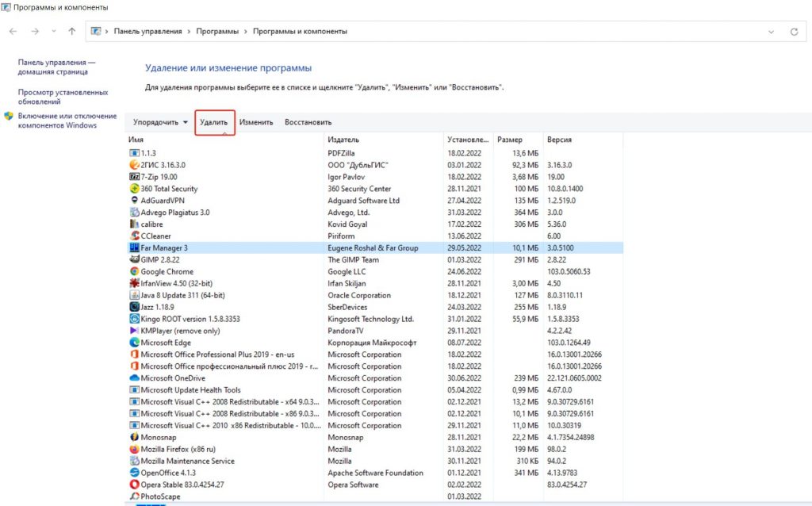Click the CCleaner icon
Viewport: 812px width, 506px height.
pyautogui.click(x=134, y=236)
